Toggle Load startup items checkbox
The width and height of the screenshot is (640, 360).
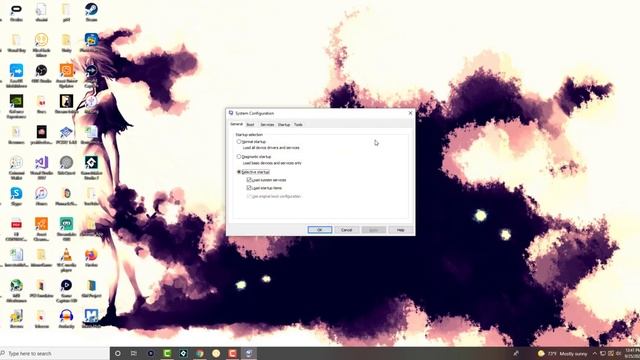coord(249,188)
